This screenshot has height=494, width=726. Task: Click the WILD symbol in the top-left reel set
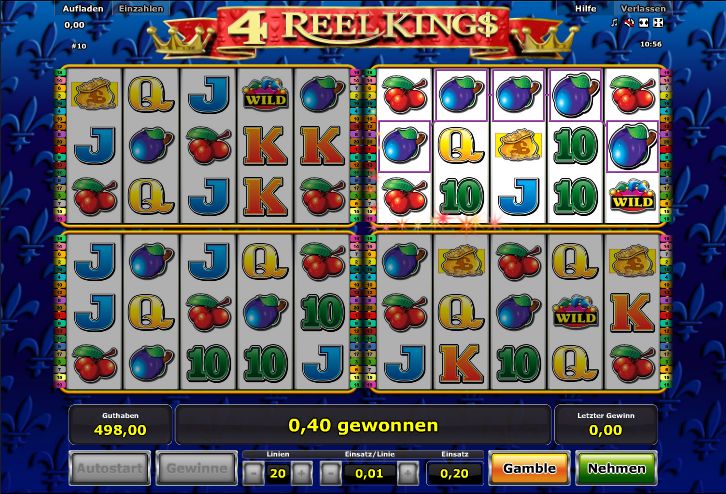tap(265, 94)
